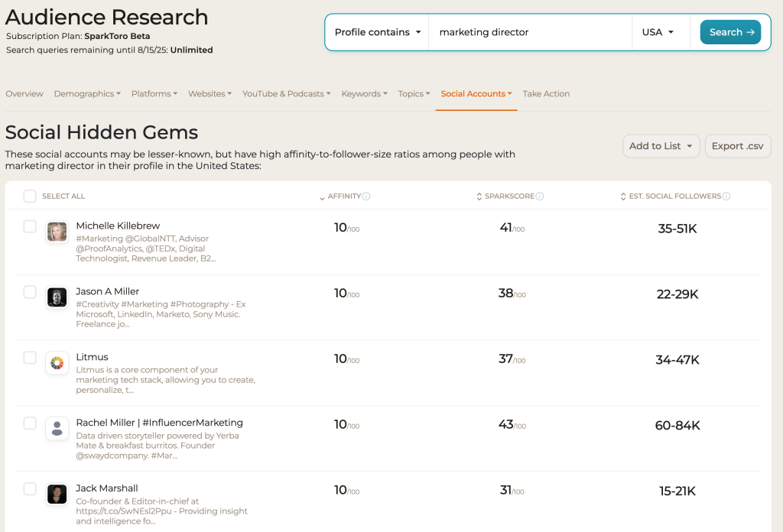
Task: Click the "SELECT ALL" column label
Action: [x=63, y=196]
